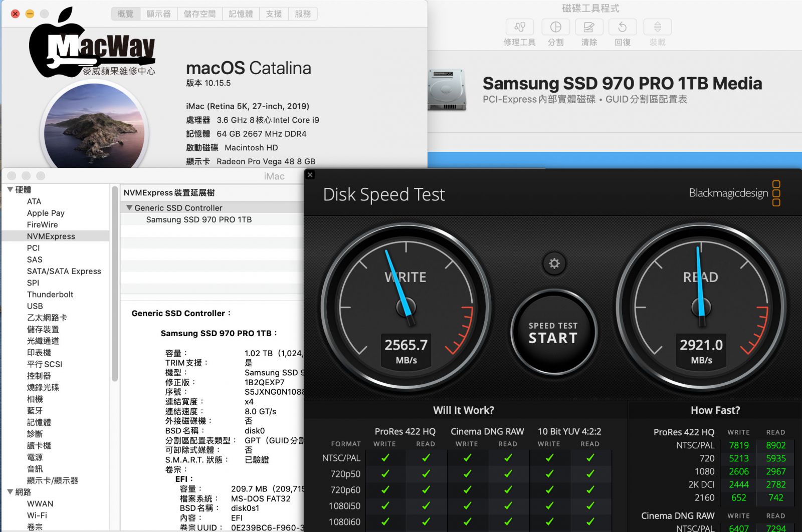The height and width of the screenshot is (532, 802).
Task: Select Wi-Fi under network section
Action: click(37, 515)
